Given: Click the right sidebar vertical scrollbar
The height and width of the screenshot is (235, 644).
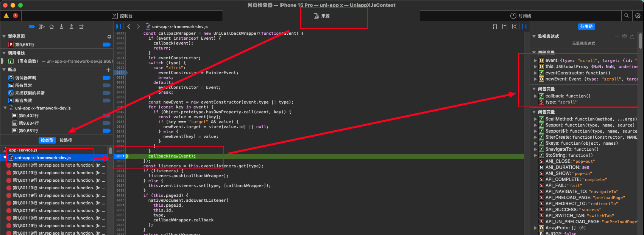Looking at the screenshot, I should (x=641, y=41).
